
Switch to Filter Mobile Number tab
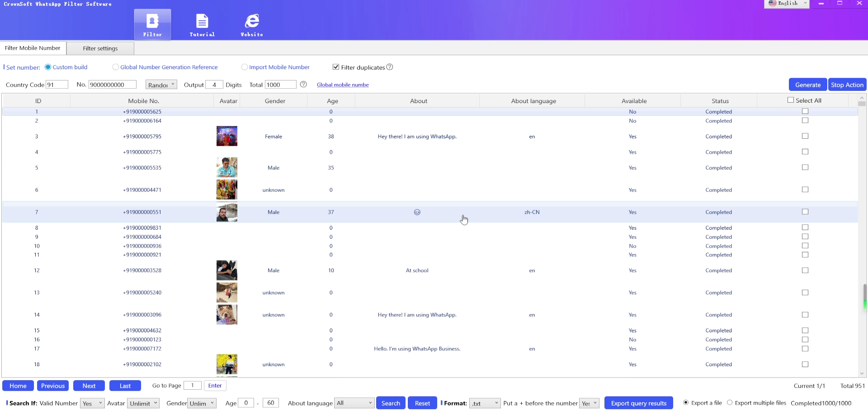33,48
